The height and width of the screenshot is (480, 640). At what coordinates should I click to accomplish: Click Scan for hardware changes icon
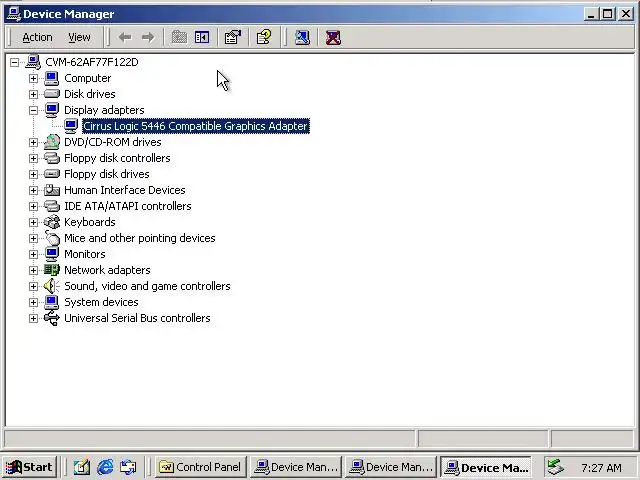[302, 38]
